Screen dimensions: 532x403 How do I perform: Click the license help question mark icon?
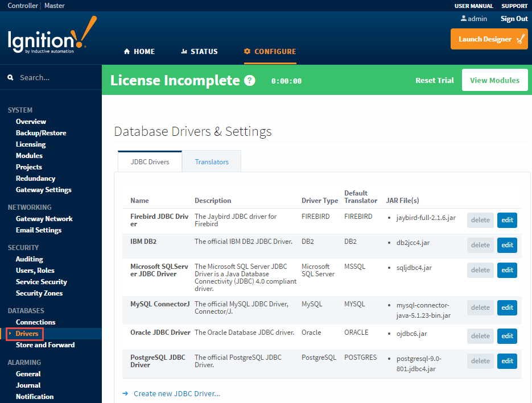[250, 81]
